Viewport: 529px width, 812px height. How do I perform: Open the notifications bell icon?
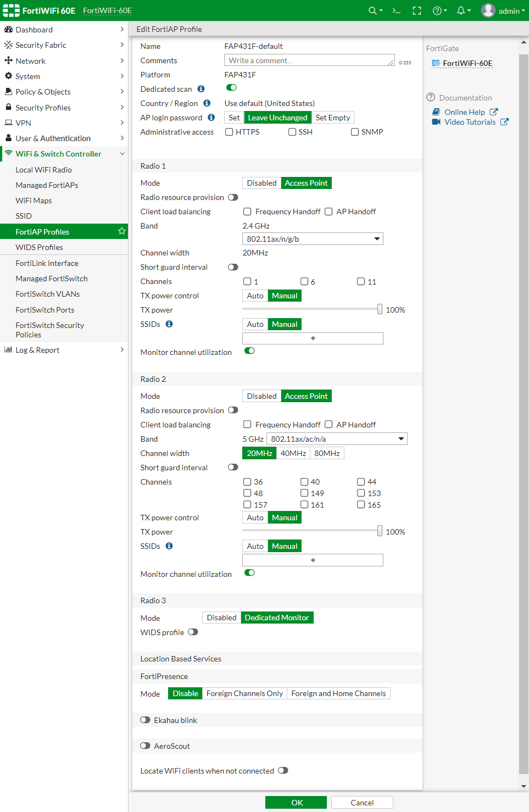click(464, 10)
